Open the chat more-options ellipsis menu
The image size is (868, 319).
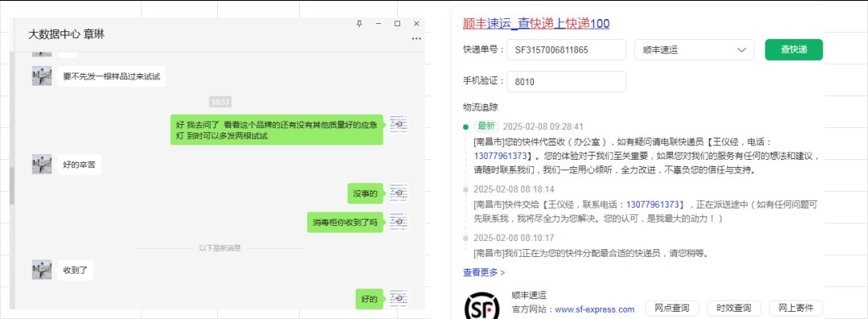click(x=416, y=39)
